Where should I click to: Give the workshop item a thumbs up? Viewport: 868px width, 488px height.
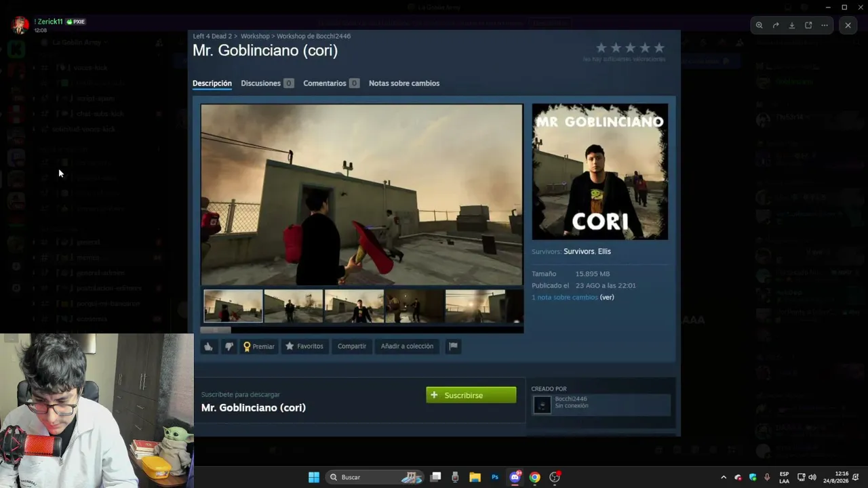tap(209, 346)
